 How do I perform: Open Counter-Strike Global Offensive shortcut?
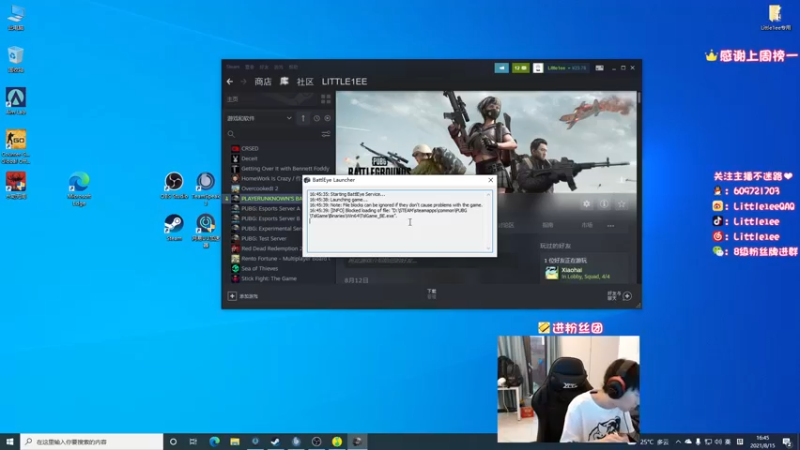click(x=16, y=147)
